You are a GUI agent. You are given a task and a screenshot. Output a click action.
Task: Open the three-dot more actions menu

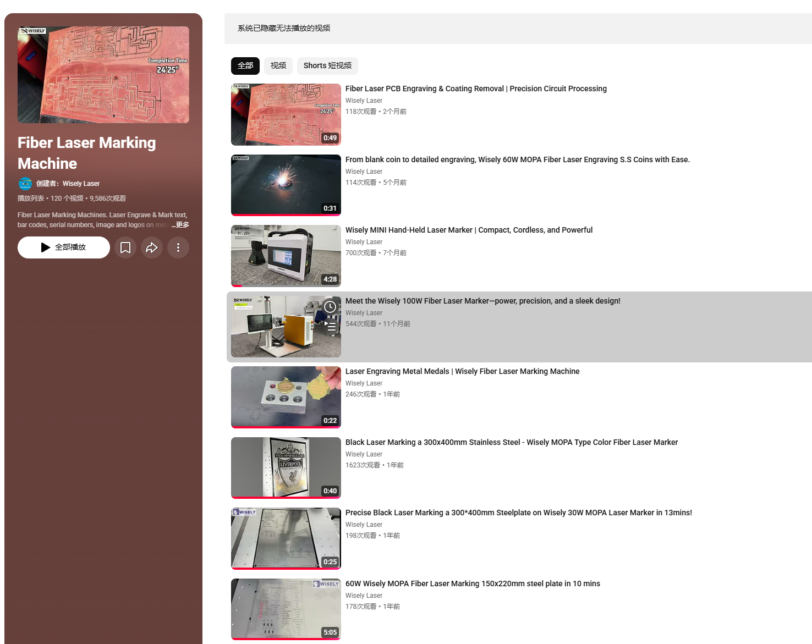coord(178,247)
